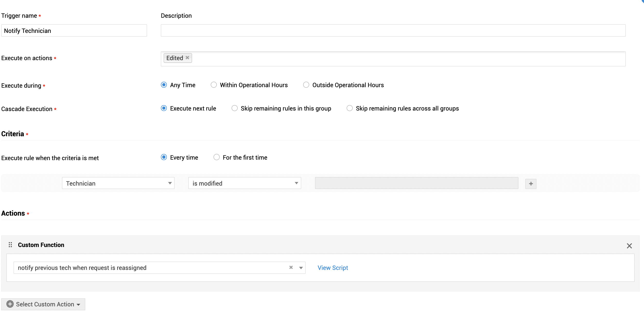Click the Trigger name input field

pyautogui.click(x=74, y=31)
